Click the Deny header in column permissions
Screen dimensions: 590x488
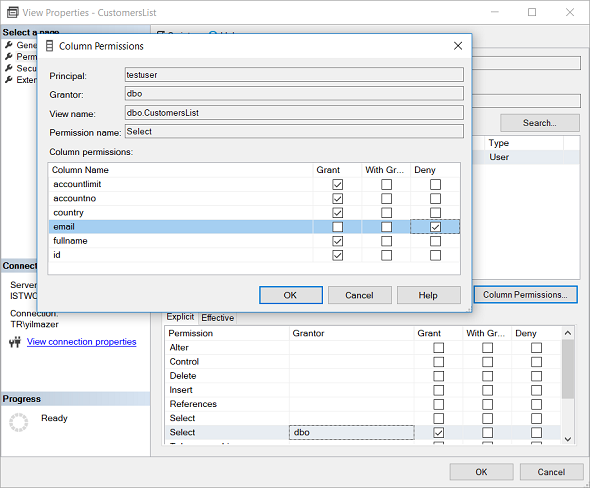coord(435,170)
